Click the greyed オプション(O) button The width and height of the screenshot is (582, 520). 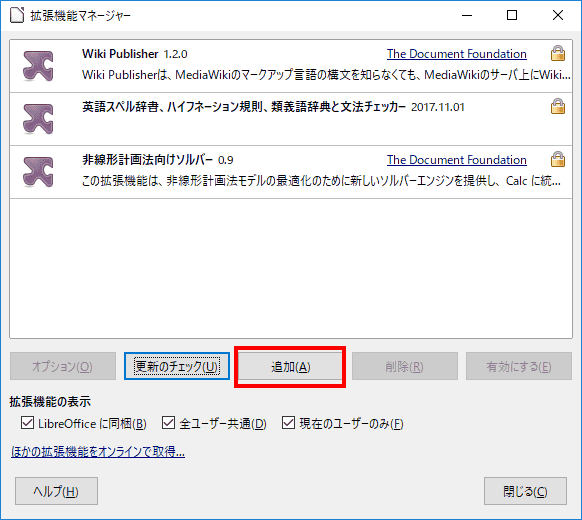click(63, 366)
